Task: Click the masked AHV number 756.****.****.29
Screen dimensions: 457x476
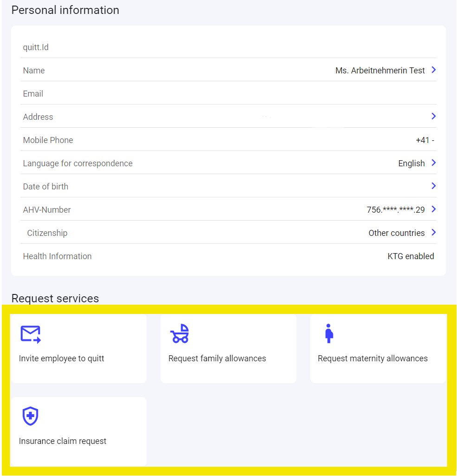Action: (395, 210)
